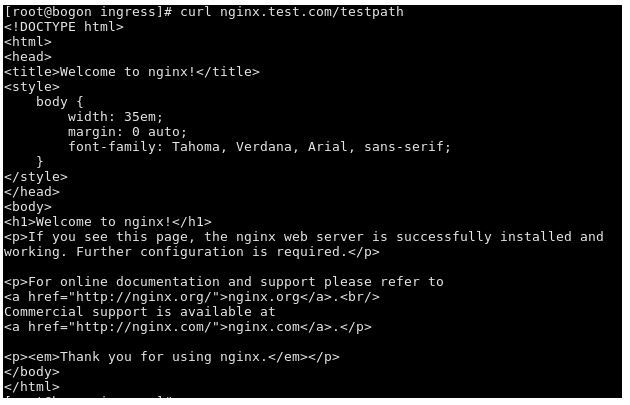This screenshot has width=630, height=405.
Task: Click the font-family Tahoma line
Action: [260, 147]
